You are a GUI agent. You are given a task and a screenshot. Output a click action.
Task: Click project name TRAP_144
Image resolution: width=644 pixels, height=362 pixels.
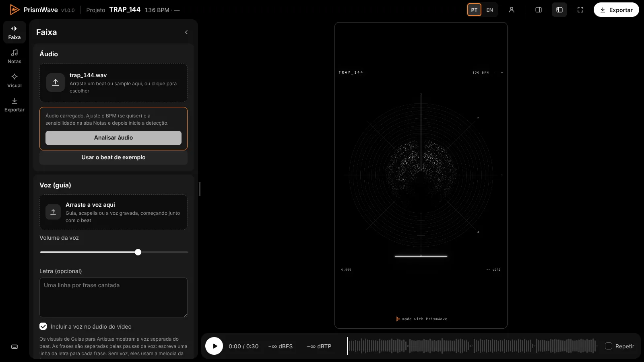[125, 9]
